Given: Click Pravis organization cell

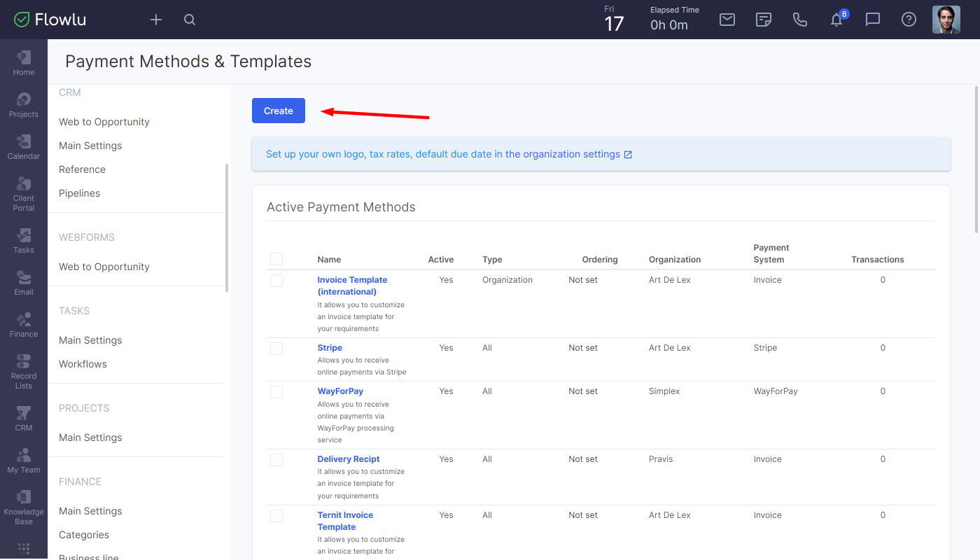Looking at the screenshot, I should tap(661, 459).
